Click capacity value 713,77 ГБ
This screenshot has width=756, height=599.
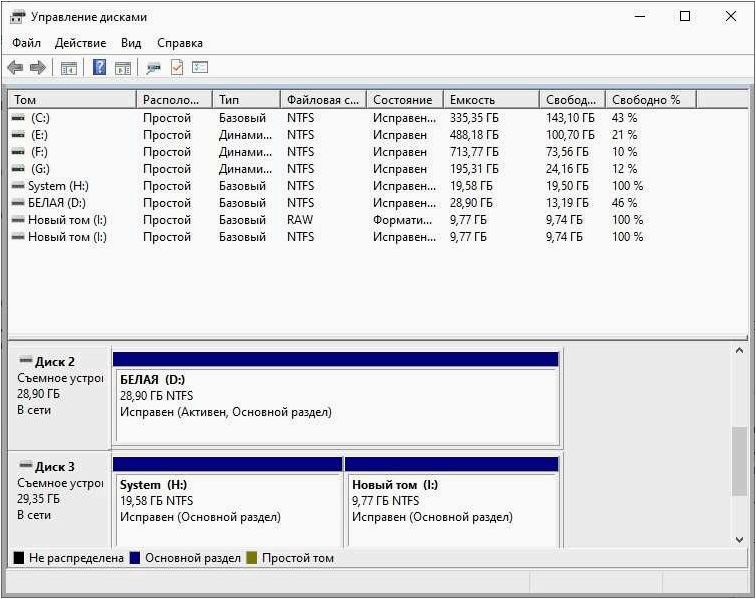474,152
